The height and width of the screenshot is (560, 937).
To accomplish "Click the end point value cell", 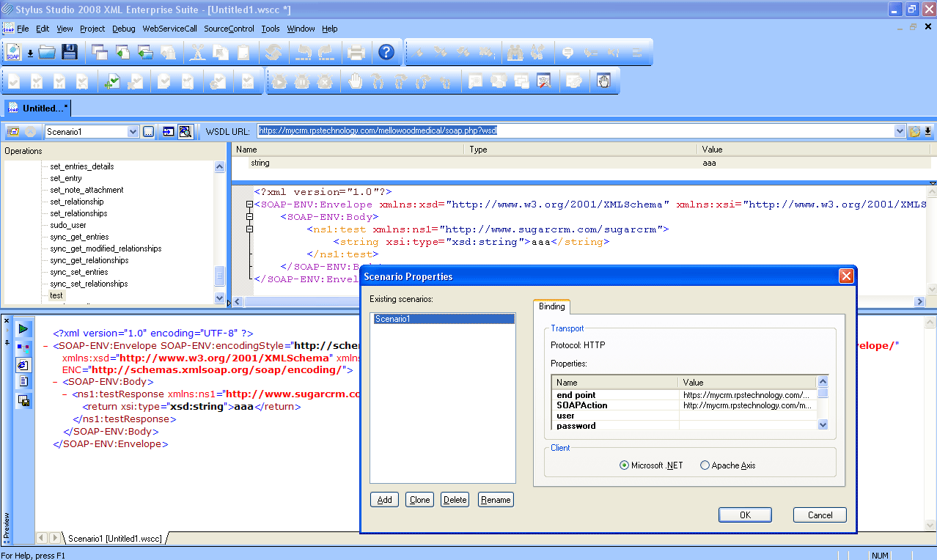I will [748, 395].
